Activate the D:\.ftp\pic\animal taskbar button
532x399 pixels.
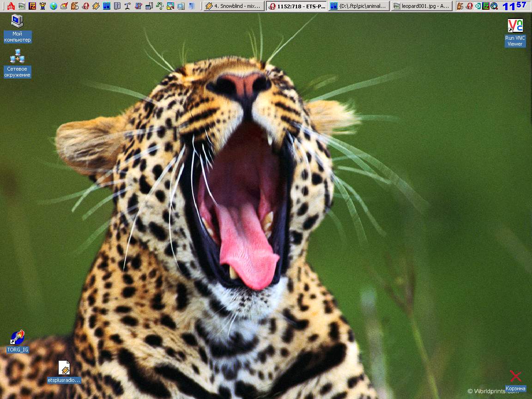[x=359, y=6]
